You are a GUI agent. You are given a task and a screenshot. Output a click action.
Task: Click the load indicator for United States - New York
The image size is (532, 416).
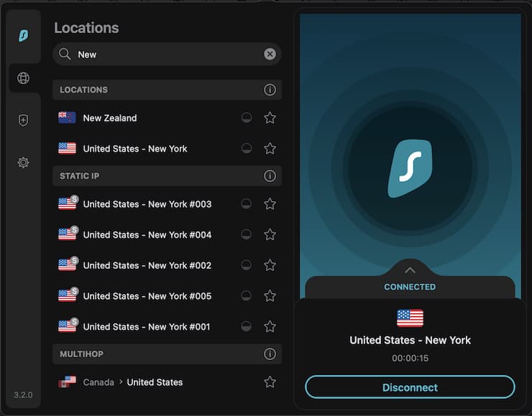point(247,148)
